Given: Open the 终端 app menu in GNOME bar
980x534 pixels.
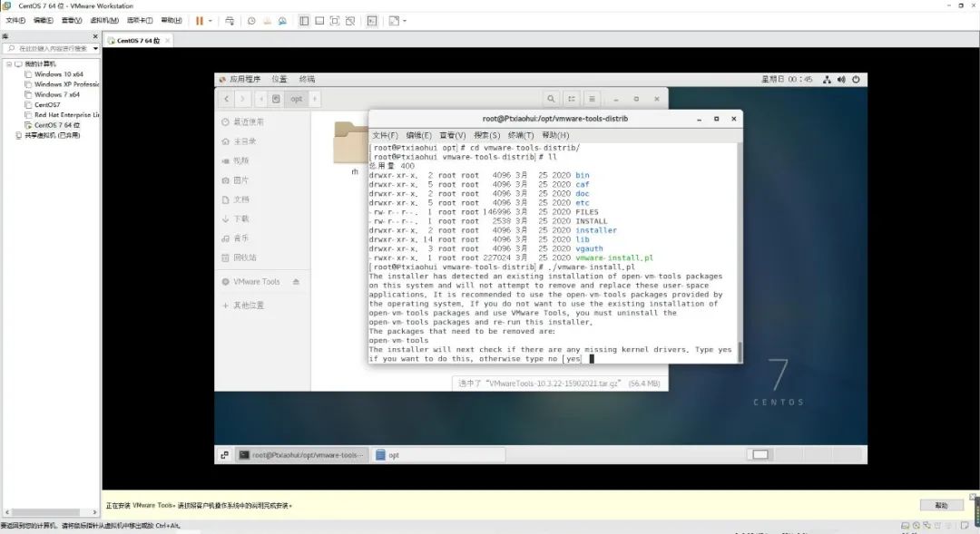Looking at the screenshot, I should pos(307,79).
